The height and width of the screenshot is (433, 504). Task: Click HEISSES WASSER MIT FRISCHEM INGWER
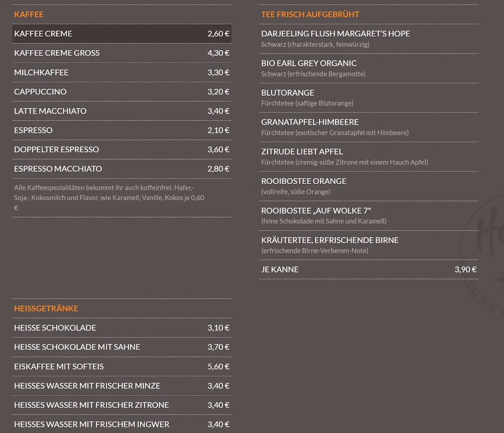click(x=122, y=424)
